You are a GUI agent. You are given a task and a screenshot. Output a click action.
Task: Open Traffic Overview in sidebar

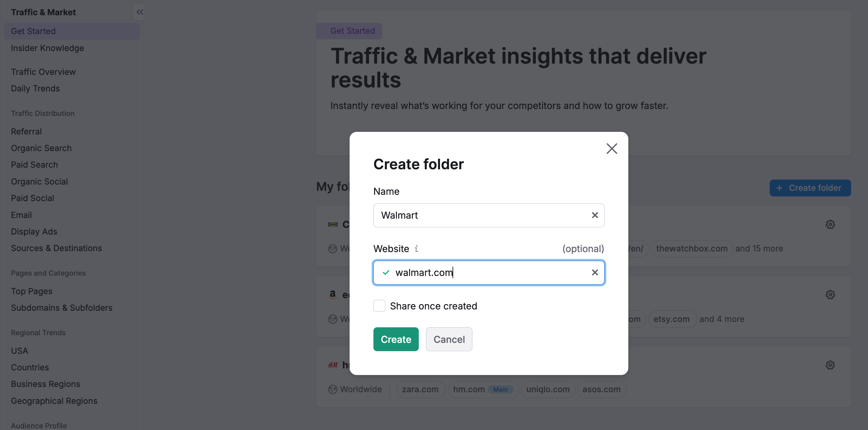click(43, 72)
